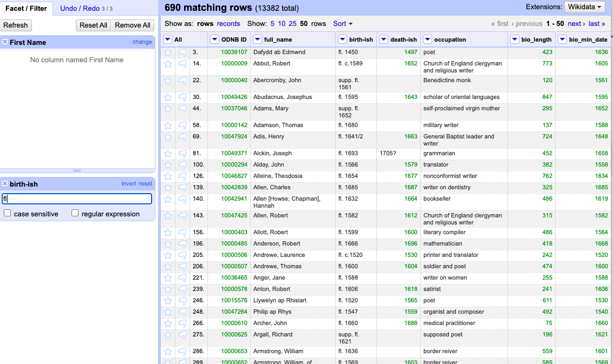Open the Wikidata extensions menu
Screen dimensions: 613x364
tap(584, 7)
